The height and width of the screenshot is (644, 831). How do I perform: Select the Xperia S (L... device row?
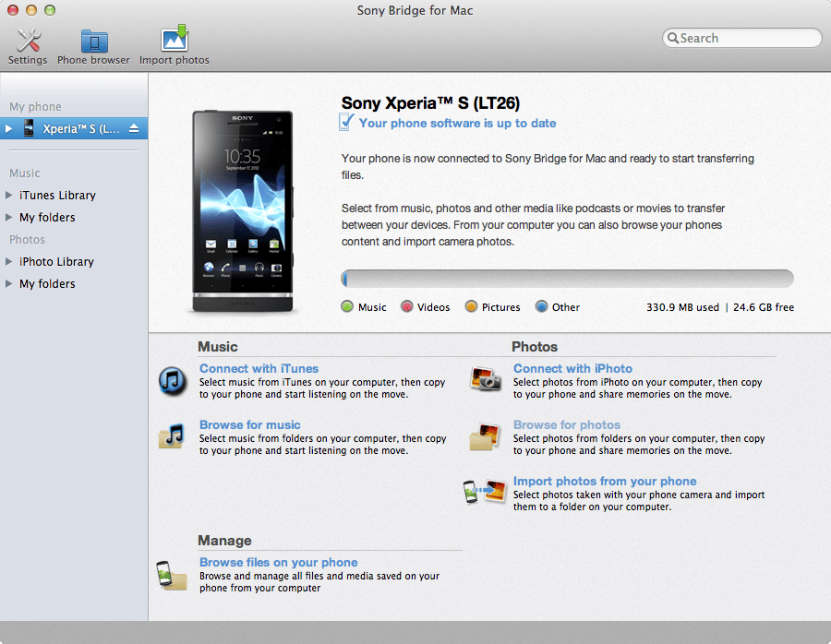click(x=74, y=128)
